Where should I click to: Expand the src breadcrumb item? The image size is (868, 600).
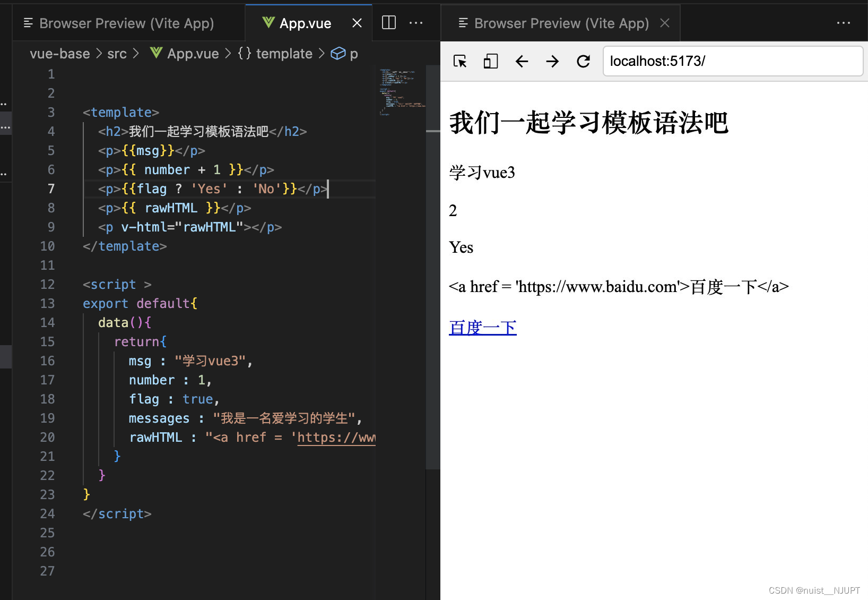coord(117,53)
